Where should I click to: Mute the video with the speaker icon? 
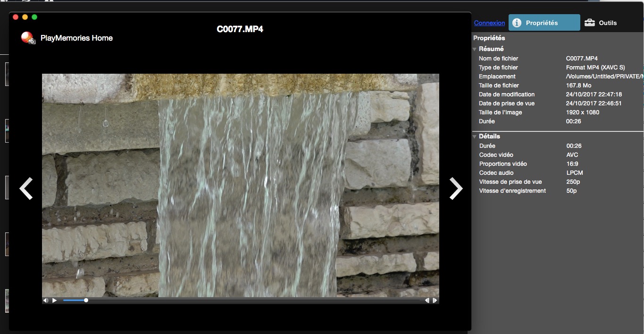[x=46, y=300]
